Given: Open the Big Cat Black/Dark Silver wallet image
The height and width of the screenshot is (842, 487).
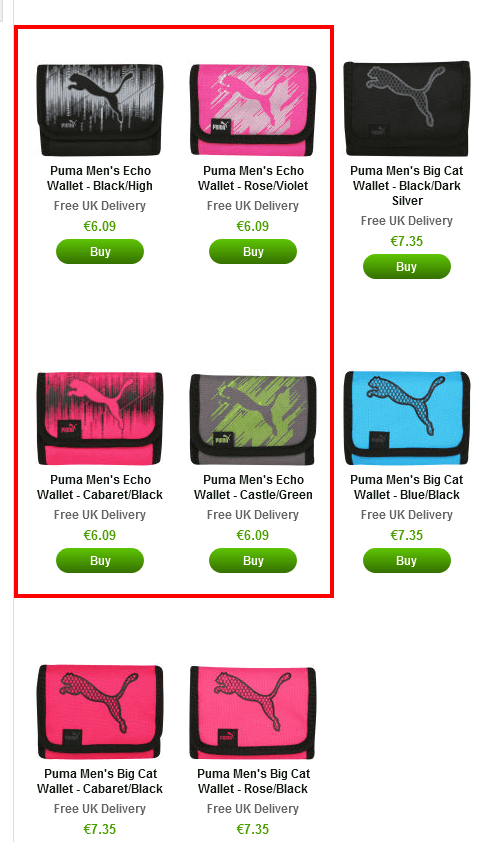Looking at the screenshot, I should click(x=406, y=109).
